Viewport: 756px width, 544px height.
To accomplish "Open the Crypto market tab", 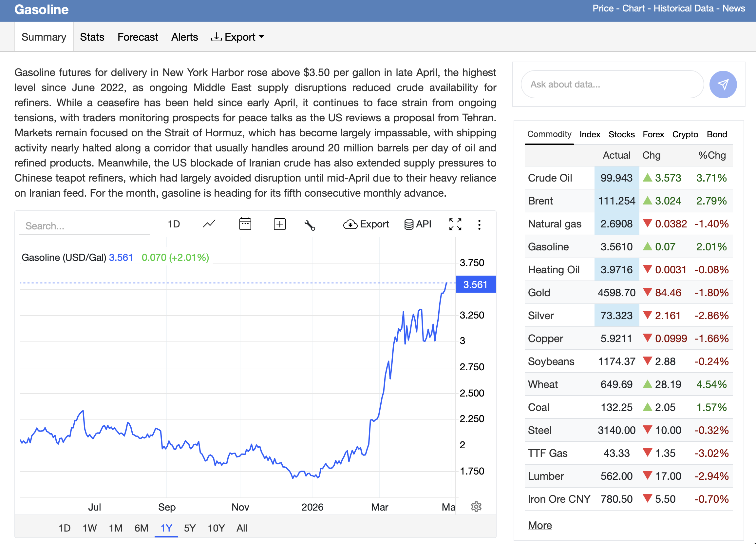I will 685,134.
